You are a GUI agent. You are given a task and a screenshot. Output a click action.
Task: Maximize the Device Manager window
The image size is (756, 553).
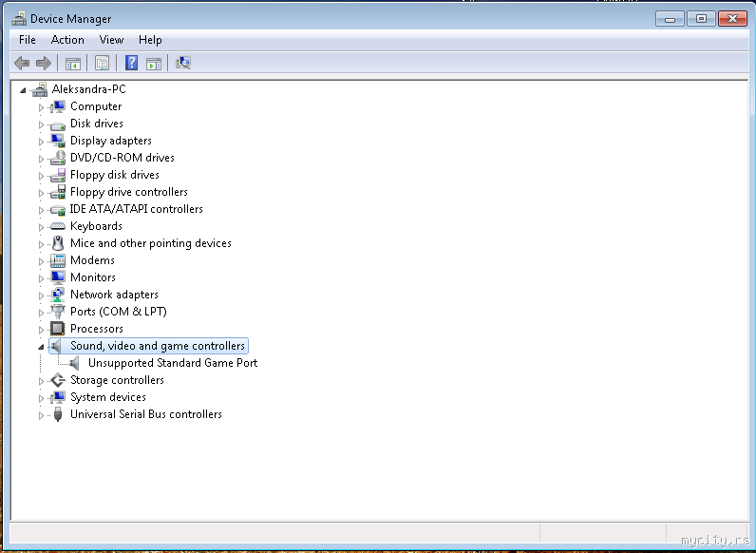point(701,19)
